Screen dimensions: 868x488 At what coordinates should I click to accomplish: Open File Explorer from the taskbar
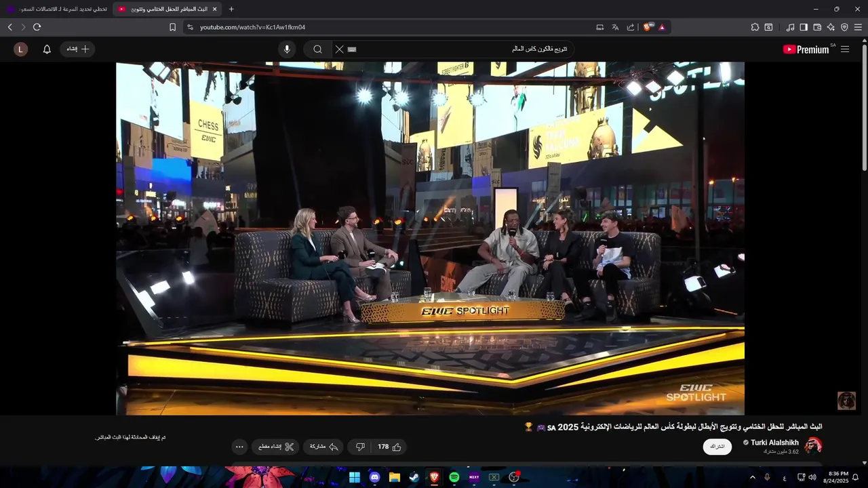coord(394,477)
